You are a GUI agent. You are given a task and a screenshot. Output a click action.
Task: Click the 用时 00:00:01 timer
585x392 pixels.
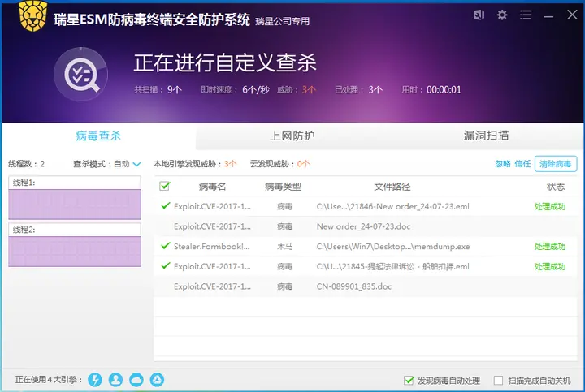[x=431, y=90]
